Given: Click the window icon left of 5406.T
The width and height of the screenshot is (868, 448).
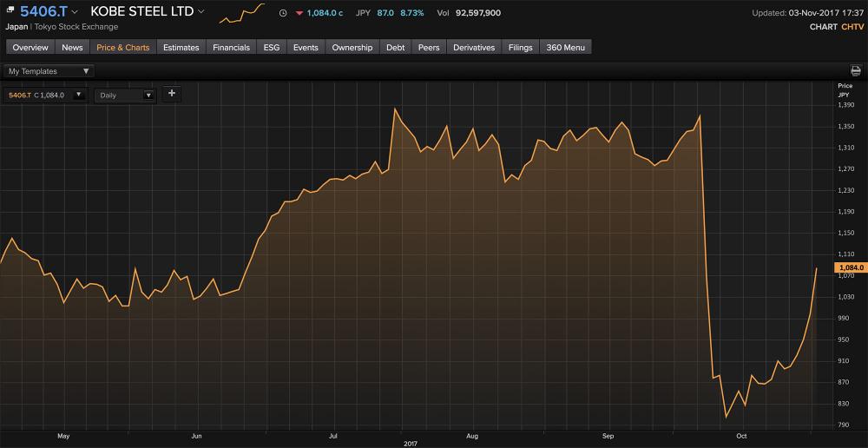Looking at the screenshot, I should tap(10, 10).
